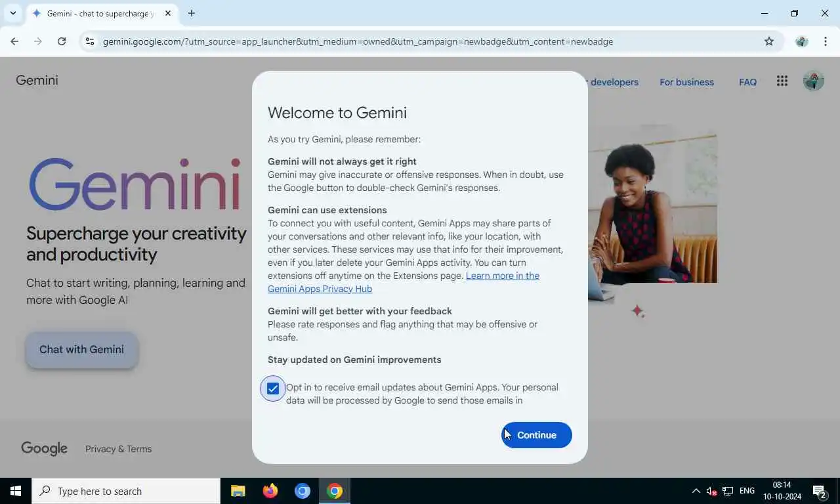This screenshot has width=840, height=504.
Task: Open the Chrome three-dot menu
Action: coord(826,41)
